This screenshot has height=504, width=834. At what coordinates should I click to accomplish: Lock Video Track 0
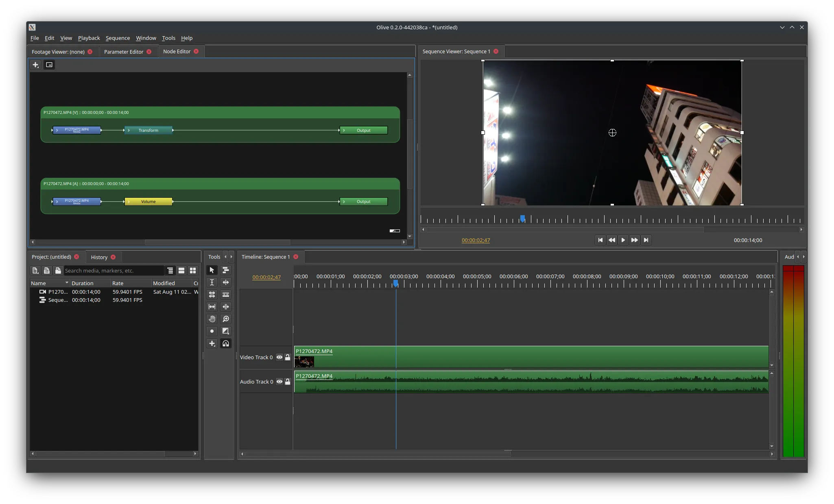(x=288, y=357)
